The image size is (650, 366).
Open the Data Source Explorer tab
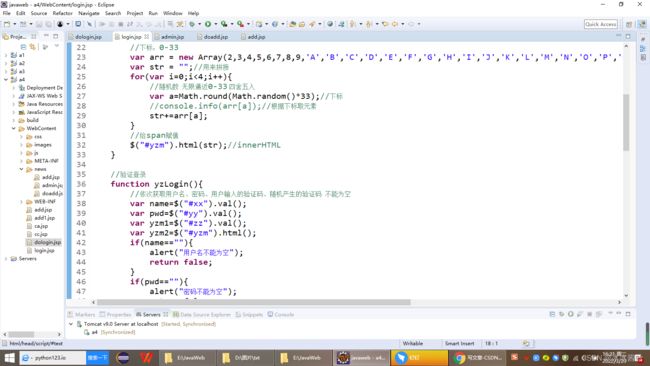202,315
